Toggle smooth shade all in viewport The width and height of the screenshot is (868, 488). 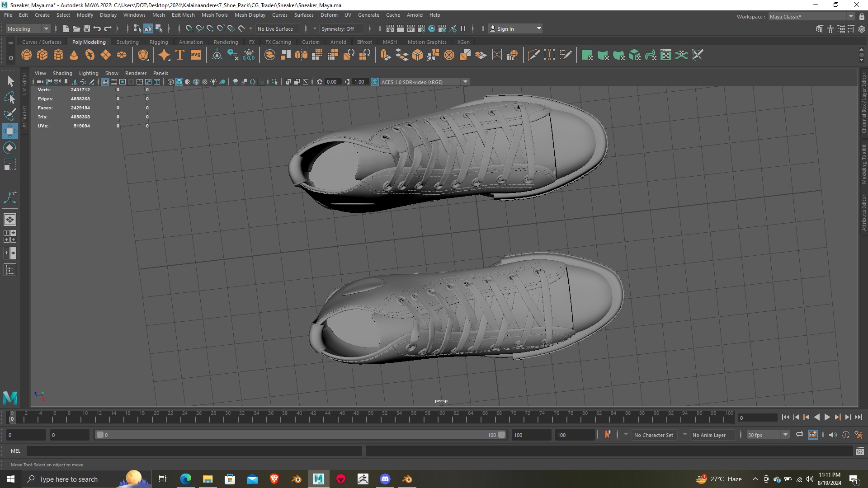coord(179,82)
